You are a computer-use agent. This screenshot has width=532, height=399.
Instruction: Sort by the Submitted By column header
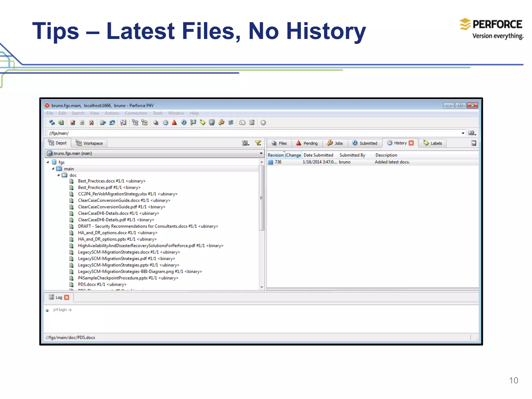(x=356, y=155)
